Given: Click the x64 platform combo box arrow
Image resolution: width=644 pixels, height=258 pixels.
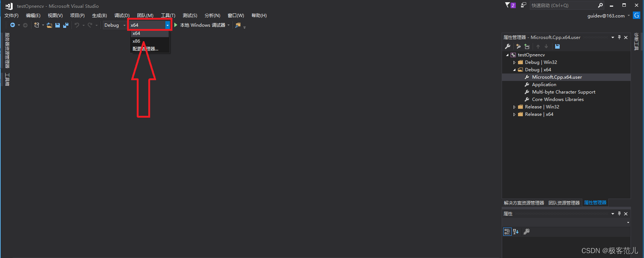Looking at the screenshot, I should [x=168, y=25].
